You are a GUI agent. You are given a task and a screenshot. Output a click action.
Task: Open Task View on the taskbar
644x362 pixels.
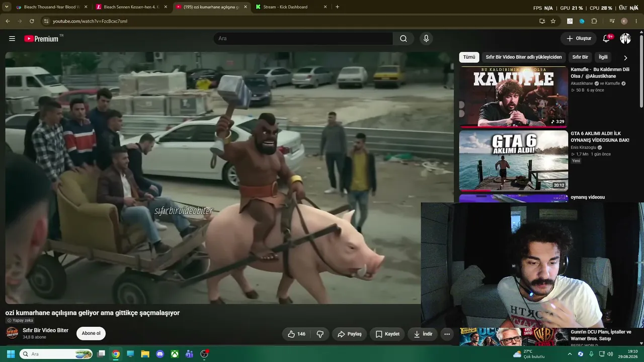point(101,354)
